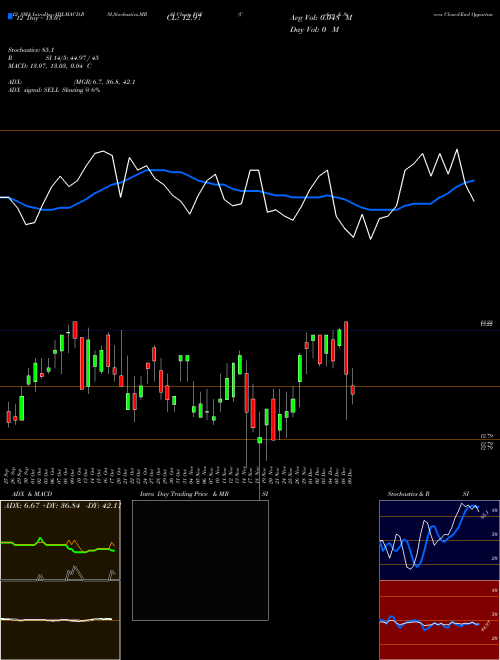This screenshot has height=660, width=500.
Task: Click the last red candlestick on 09 Dec
Action: click(353, 390)
